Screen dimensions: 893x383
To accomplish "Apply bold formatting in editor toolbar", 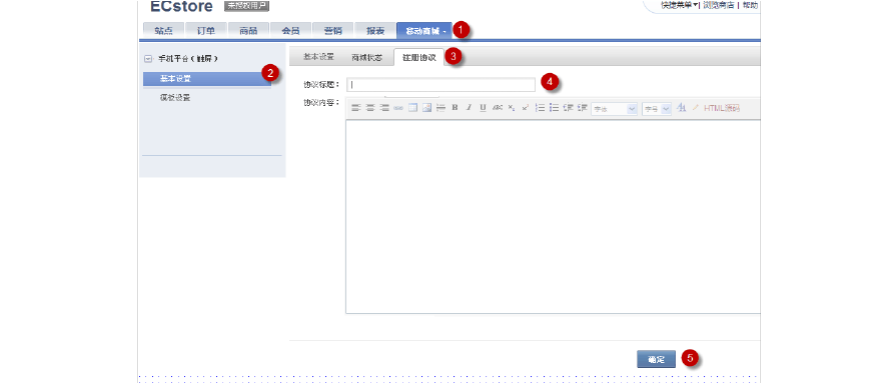I will pos(455,108).
